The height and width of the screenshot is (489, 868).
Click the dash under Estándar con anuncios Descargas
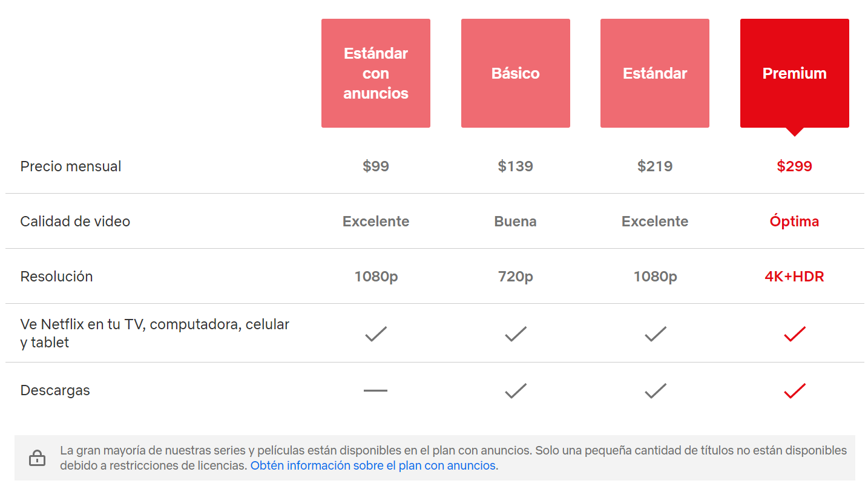(x=375, y=390)
